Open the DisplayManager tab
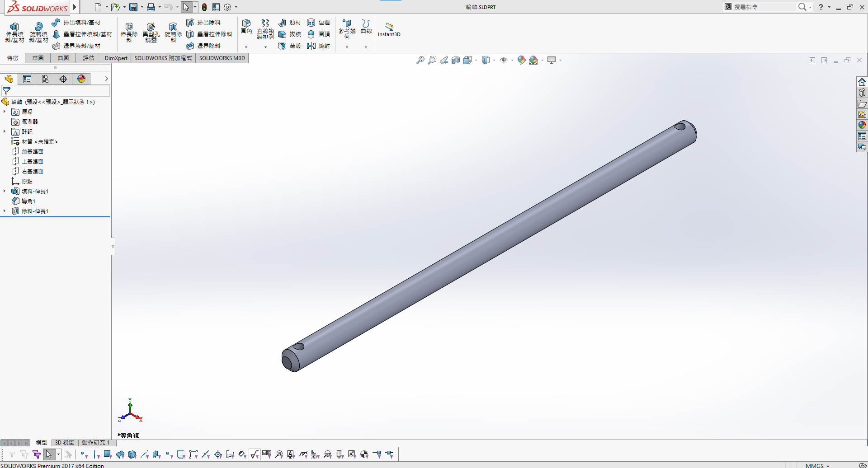 (81, 79)
